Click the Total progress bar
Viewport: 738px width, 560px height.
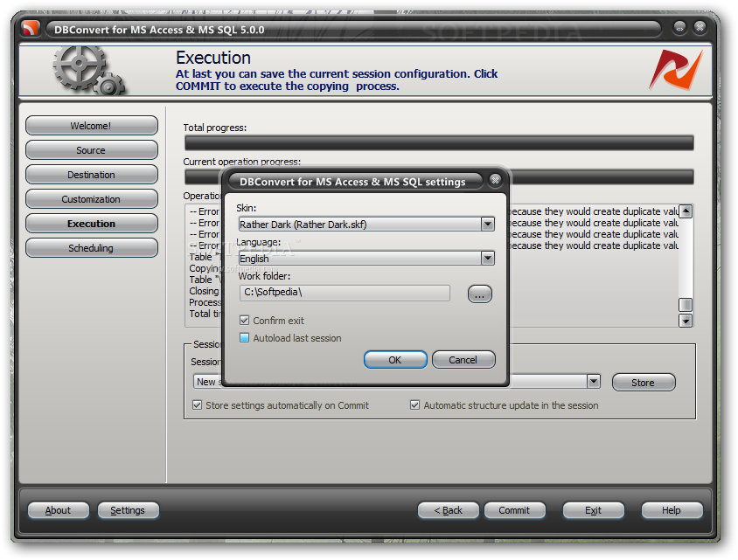[439, 143]
